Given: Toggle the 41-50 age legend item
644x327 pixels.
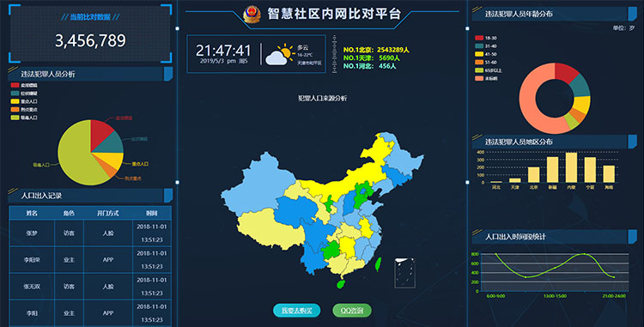Looking at the screenshot, I should 486,54.
